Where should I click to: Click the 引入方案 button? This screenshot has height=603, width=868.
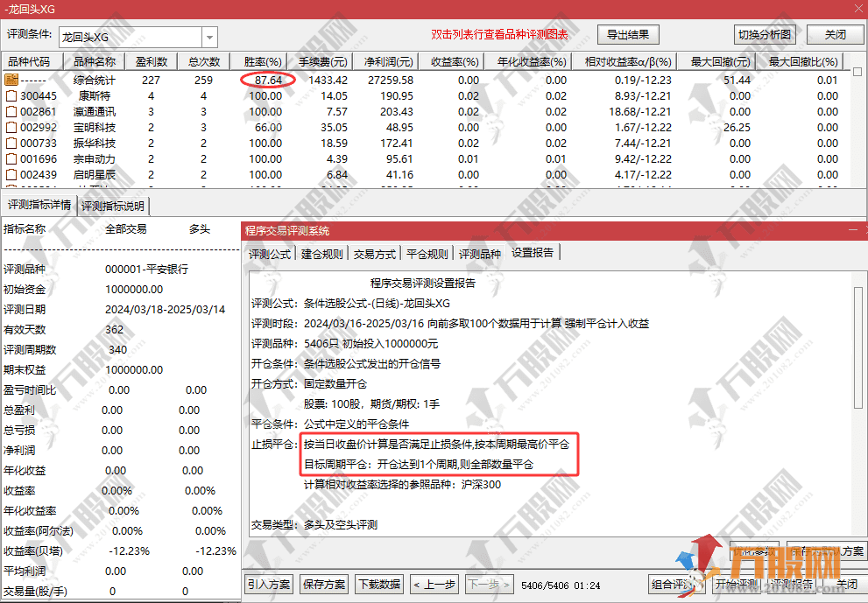click(x=269, y=585)
